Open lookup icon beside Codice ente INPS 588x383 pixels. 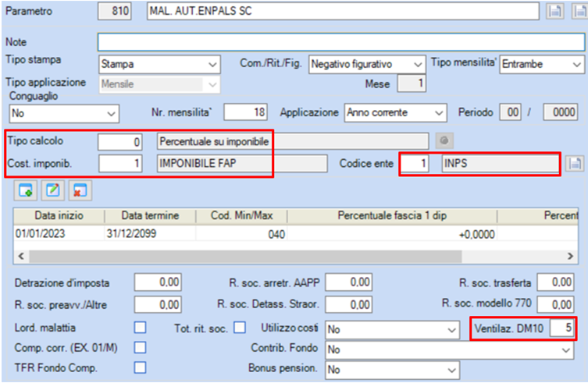tap(575, 163)
